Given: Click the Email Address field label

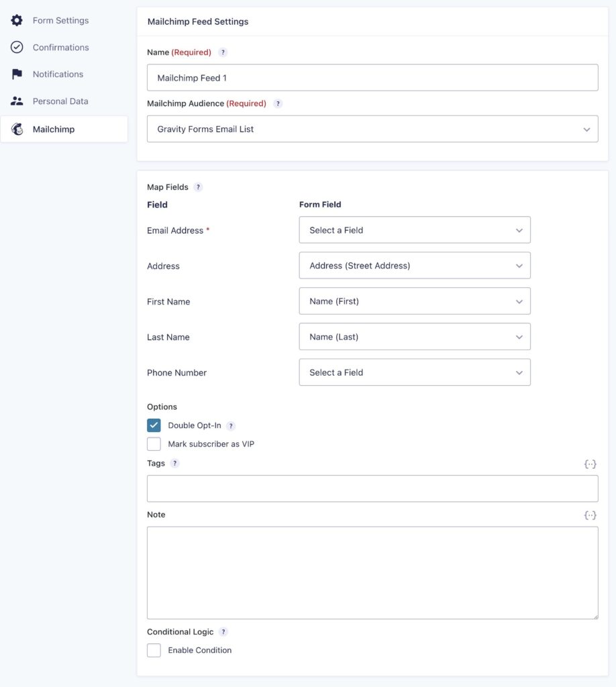Looking at the screenshot, I should pyautogui.click(x=175, y=231).
